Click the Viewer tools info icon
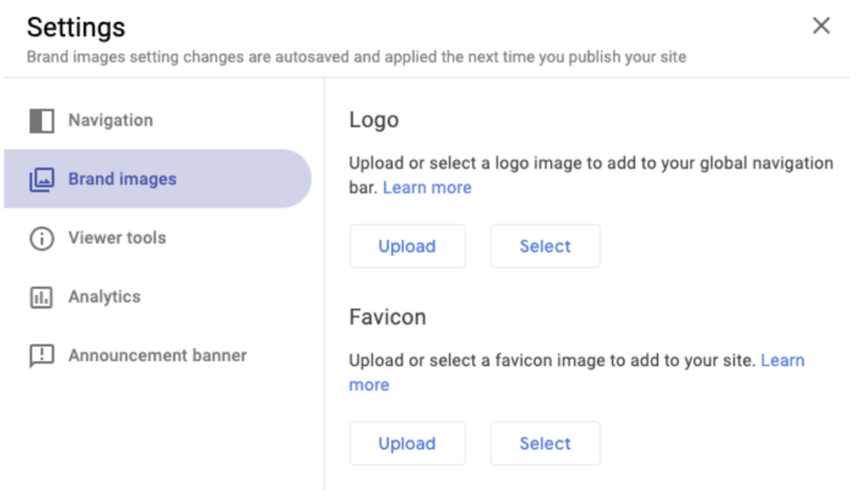 pos(41,238)
